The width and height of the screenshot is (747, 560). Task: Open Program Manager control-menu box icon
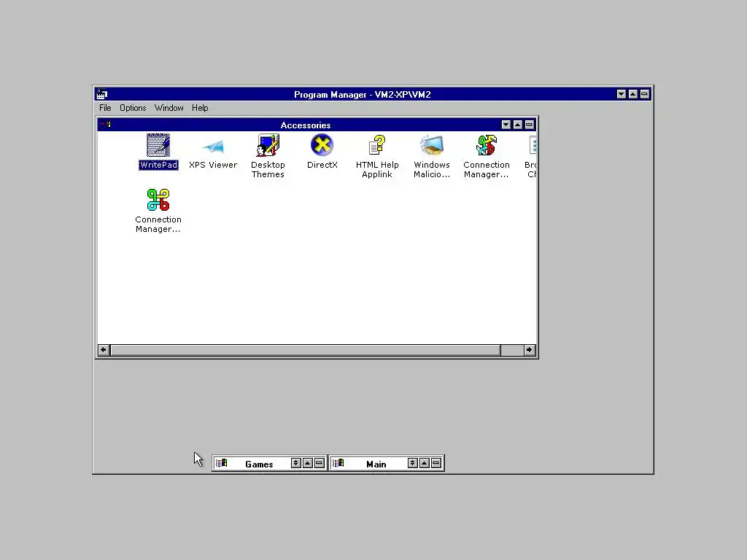click(102, 94)
